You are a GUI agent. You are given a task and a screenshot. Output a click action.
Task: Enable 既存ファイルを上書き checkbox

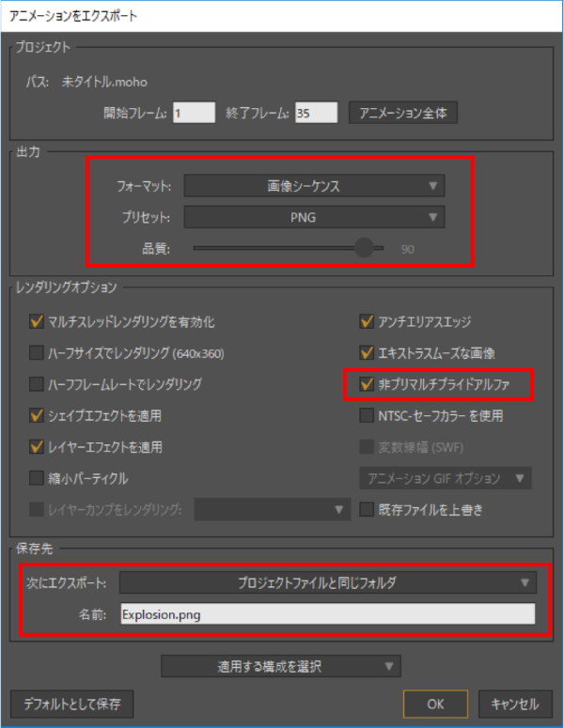(368, 509)
